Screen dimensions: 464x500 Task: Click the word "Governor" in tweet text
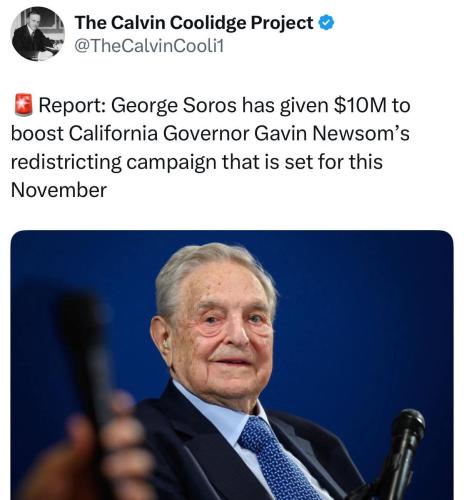click(206, 134)
